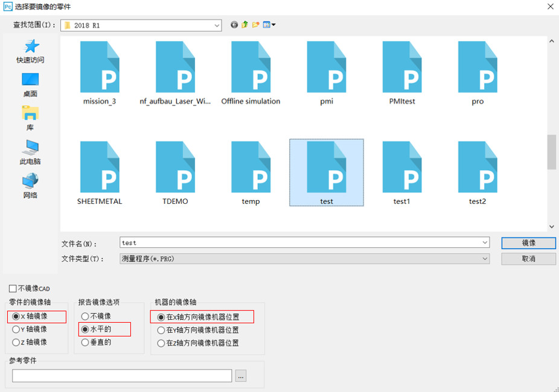
Task: Enable the 不镜像CAD checkbox
Action: 13,289
